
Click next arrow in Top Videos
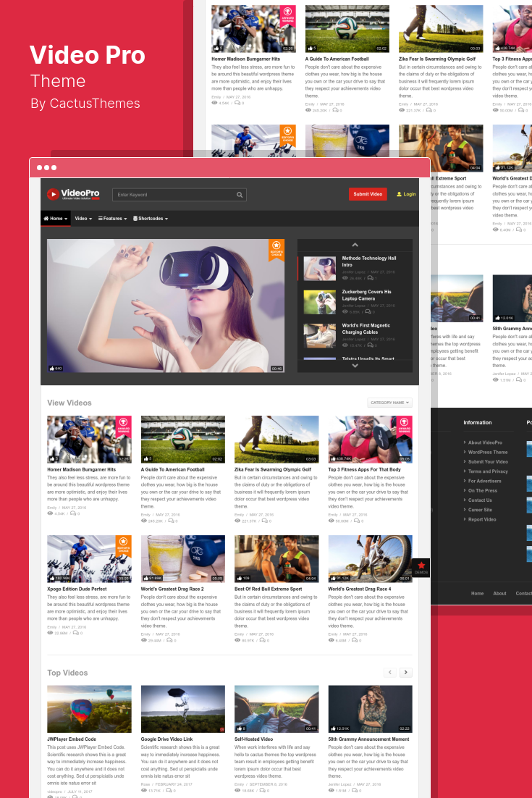[x=406, y=672]
